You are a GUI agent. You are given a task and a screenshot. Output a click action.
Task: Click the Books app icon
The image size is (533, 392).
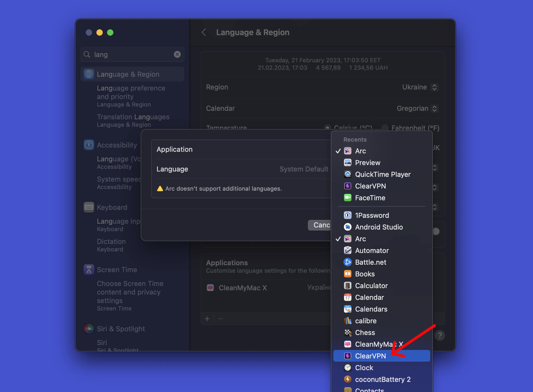[x=348, y=274]
